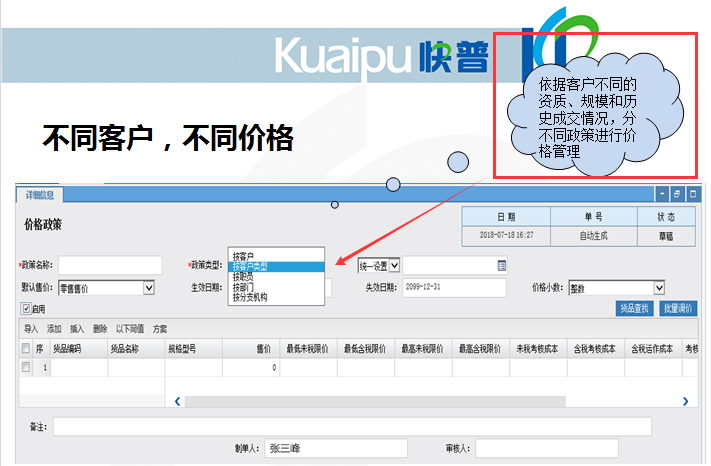Select 按分支机构 option in list
Viewport: 711px width, 466px height.
point(276,297)
